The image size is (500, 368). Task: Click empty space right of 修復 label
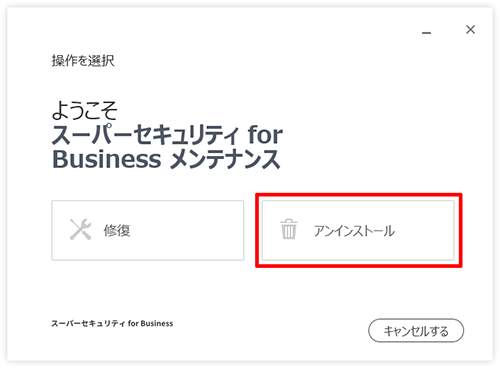point(187,230)
